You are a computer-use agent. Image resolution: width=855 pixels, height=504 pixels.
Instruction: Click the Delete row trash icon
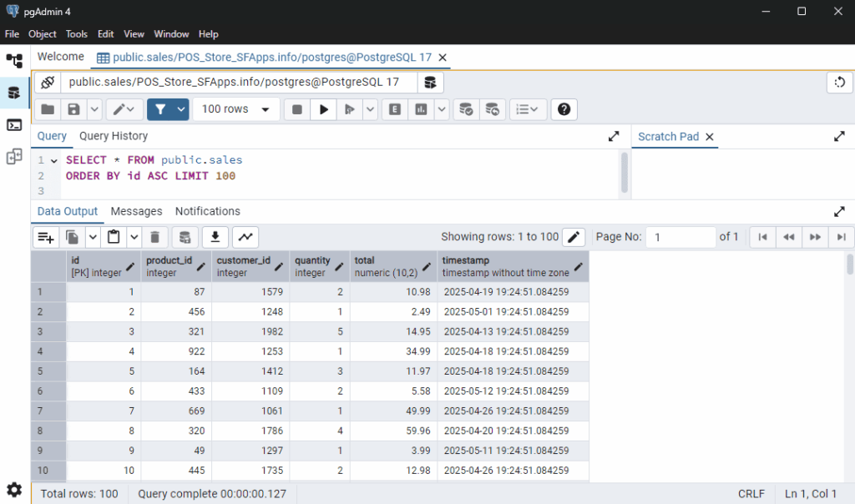[154, 237]
